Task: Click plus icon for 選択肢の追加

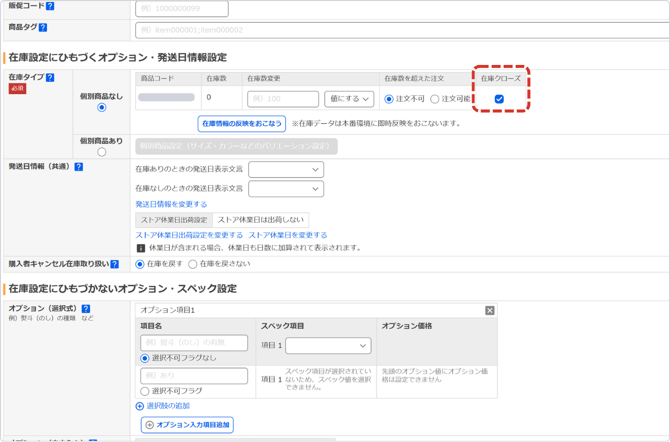Action: [139, 406]
